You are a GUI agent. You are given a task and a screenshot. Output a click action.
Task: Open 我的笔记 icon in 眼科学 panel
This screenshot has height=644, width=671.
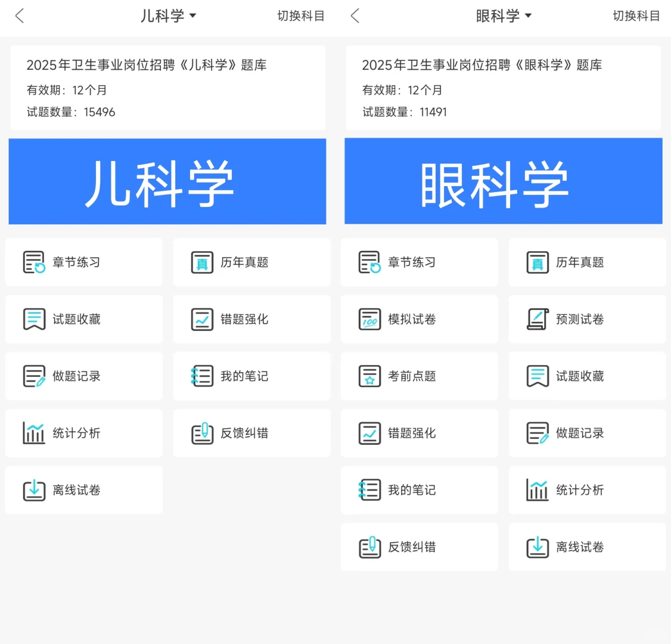click(x=369, y=490)
